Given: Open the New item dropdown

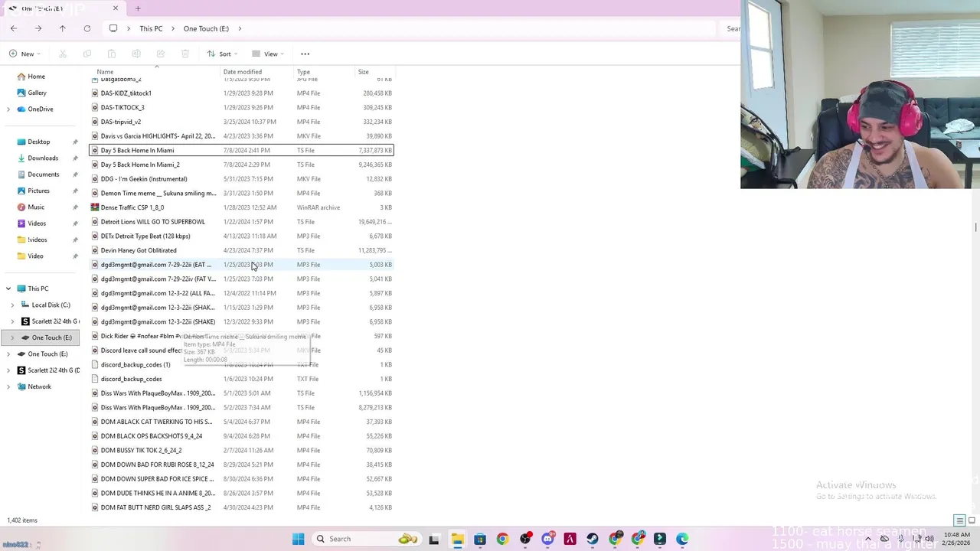Looking at the screenshot, I should [x=26, y=54].
